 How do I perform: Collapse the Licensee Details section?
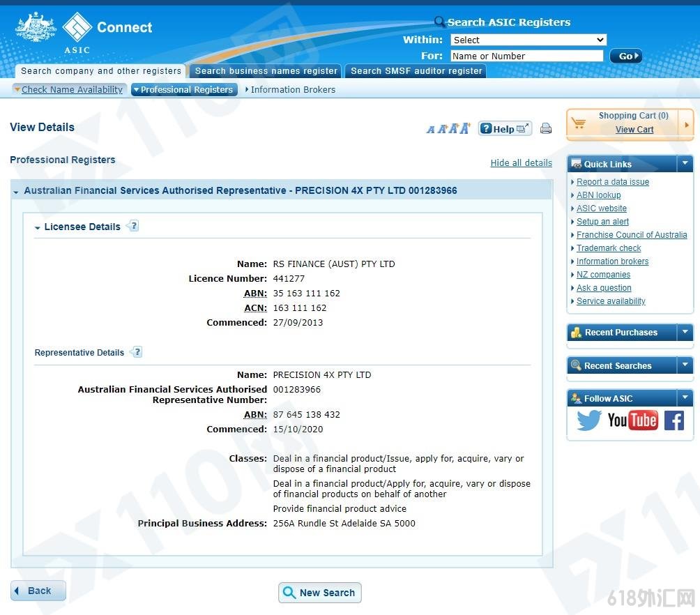point(38,228)
